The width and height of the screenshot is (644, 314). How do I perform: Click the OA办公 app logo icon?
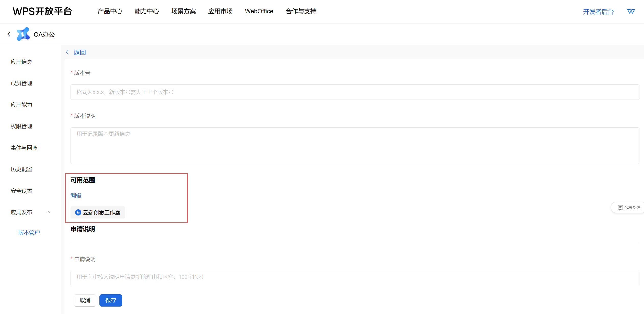pyautogui.click(x=23, y=34)
